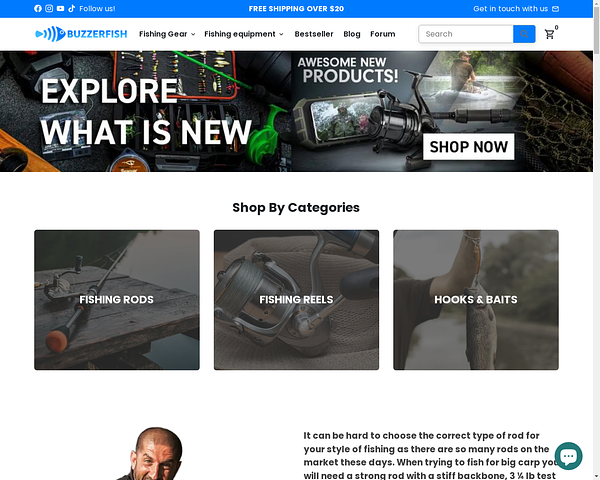Screen dimensions: 600x480
Task: Select the Hooks & Baits category tile
Action: pos(476,300)
